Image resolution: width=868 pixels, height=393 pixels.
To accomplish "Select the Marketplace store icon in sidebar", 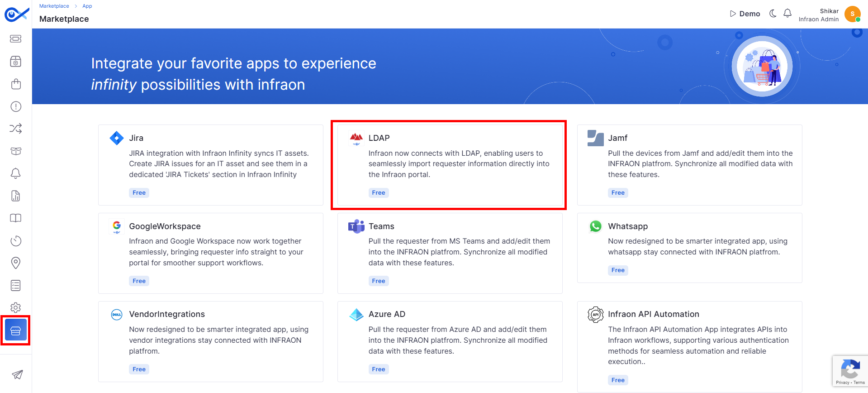I will [x=16, y=331].
